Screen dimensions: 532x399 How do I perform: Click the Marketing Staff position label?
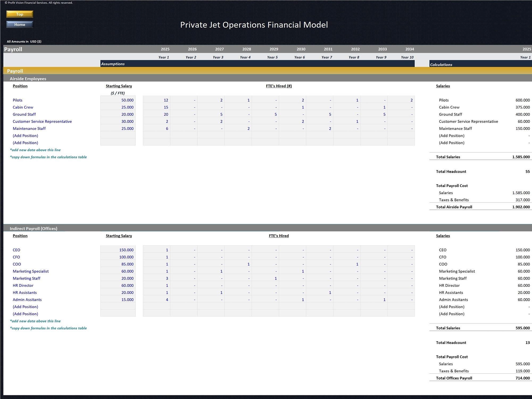[27, 278]
